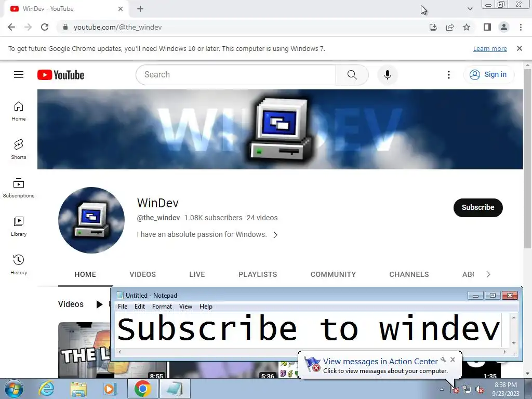Launch Internet Explorer from the taskbar
The width and height of the screenshot is (532, 399).
click(46, 389)
